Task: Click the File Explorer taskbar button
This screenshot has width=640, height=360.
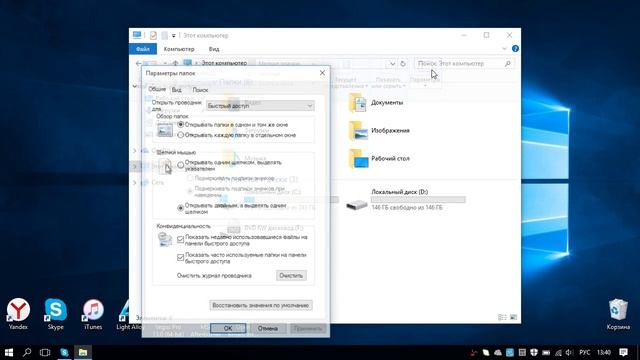Action: coord(83,352)
